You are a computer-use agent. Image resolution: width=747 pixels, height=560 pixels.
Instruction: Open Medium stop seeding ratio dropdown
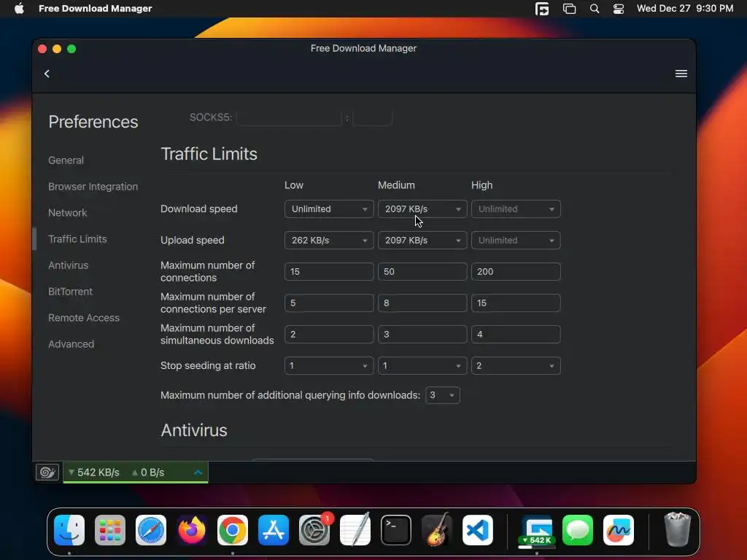pos(422,366)
